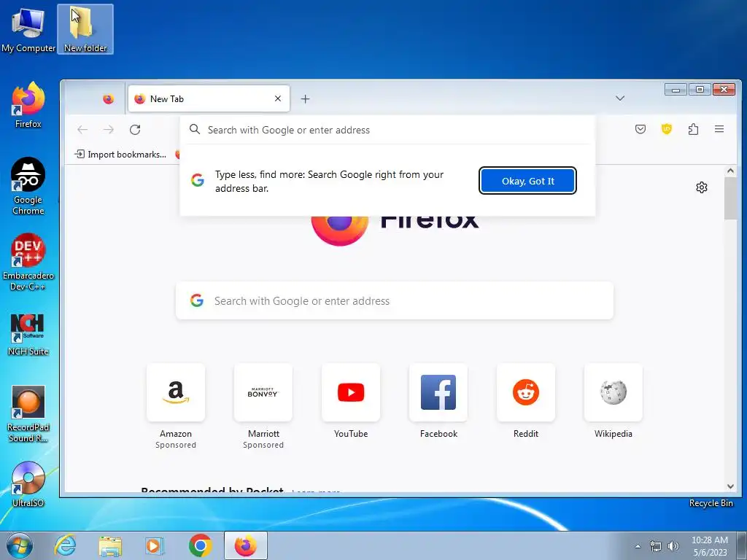Focus the address bar search field

pos(387,130)
